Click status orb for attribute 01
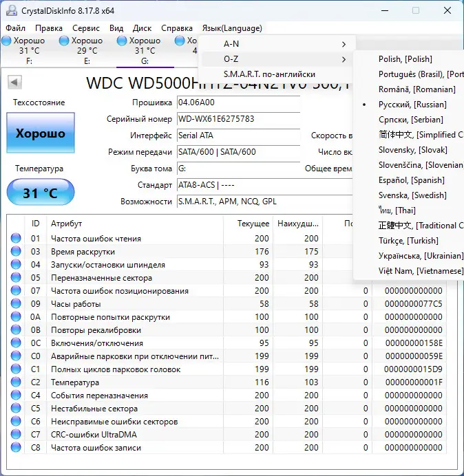The image size is (464, 476). (16, 238)
